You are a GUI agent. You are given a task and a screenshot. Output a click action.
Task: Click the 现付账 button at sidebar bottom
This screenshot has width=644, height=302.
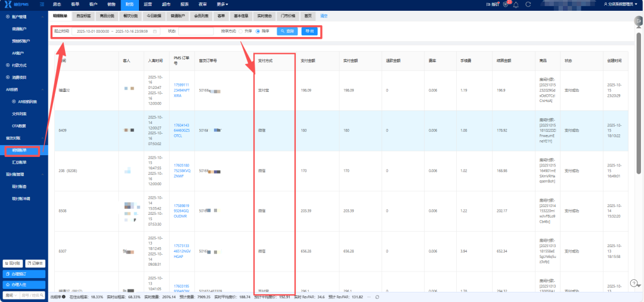point(13,263)
